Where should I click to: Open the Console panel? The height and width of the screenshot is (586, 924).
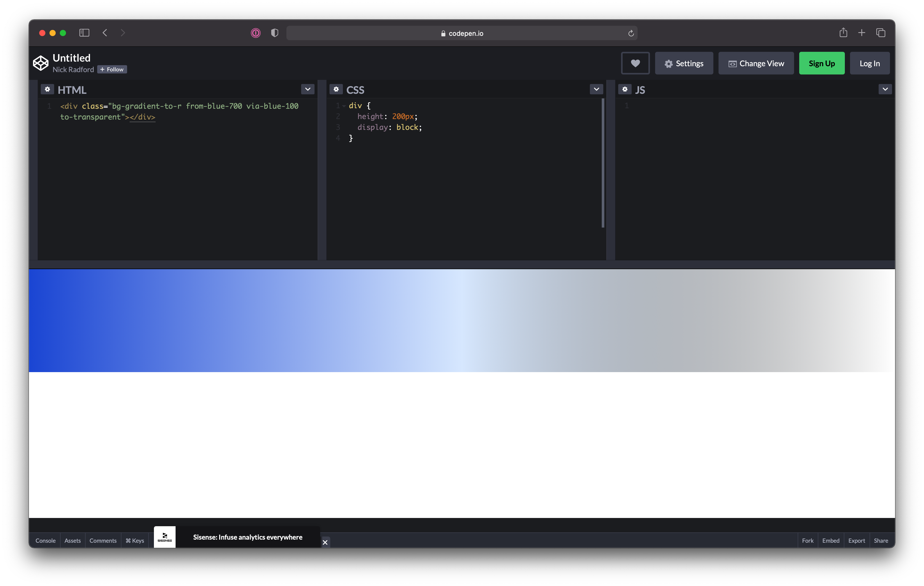click(x=45, y=540)
